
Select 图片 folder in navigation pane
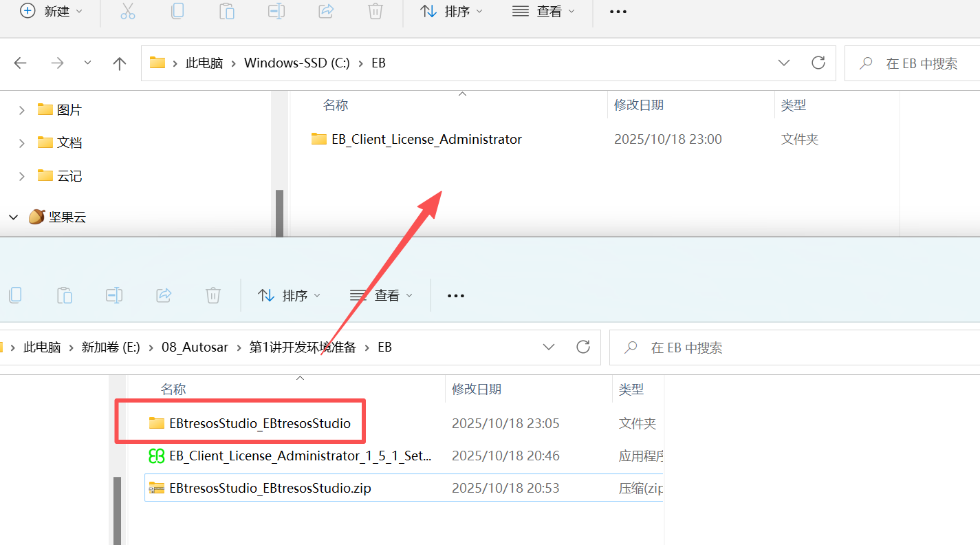(x=60, y=109)
